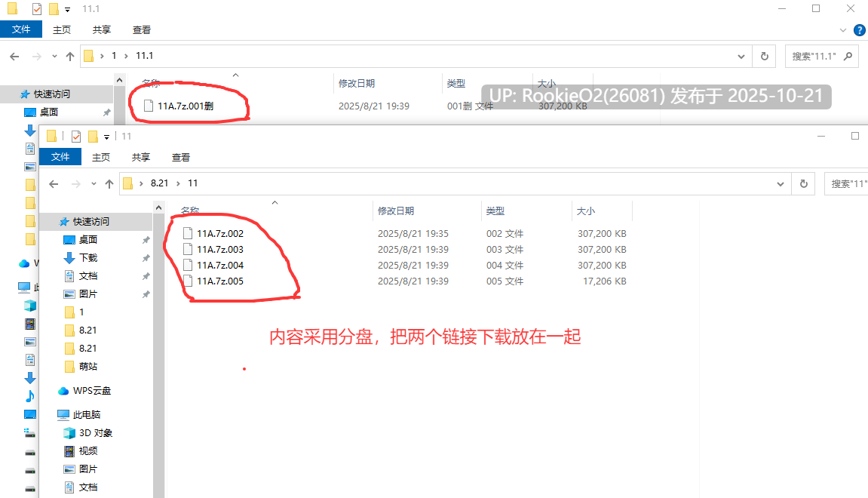Sort by 修改日期 column in 11.1 window
Viewport: 868px width, 498px height.
[357, 83]
